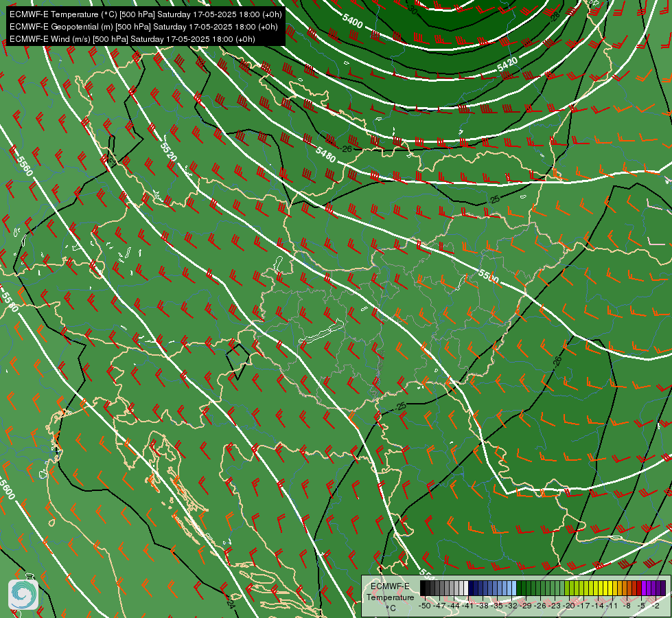Click the -26 value on the legend scale
The image size is (672, 618).
(542, 606)
